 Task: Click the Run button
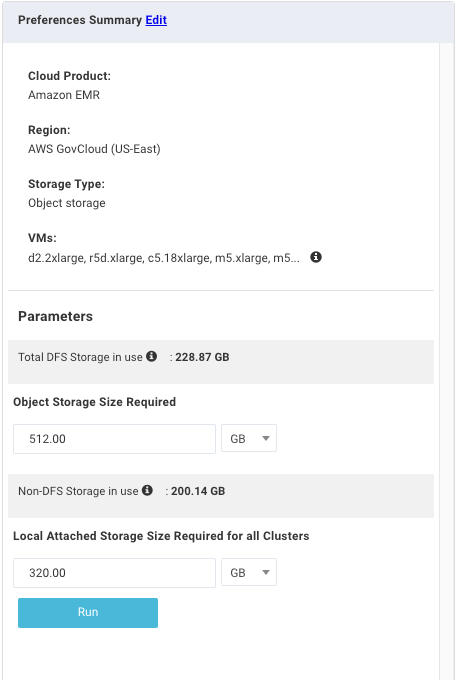[88, 612]
